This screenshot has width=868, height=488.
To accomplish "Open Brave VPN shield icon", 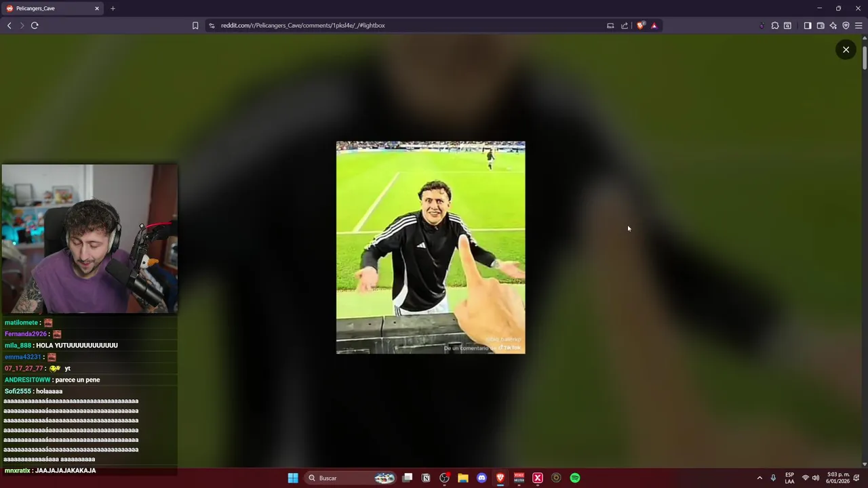I will point(846,26).
